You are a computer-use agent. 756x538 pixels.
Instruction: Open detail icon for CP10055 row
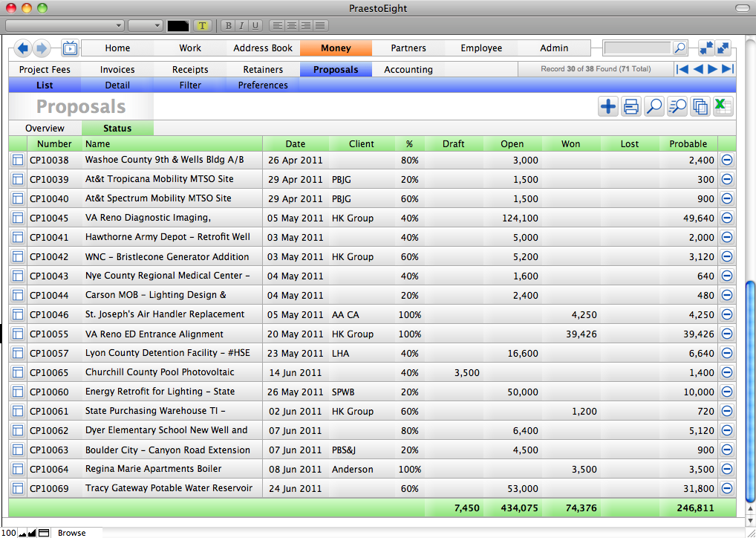(18, 334)
